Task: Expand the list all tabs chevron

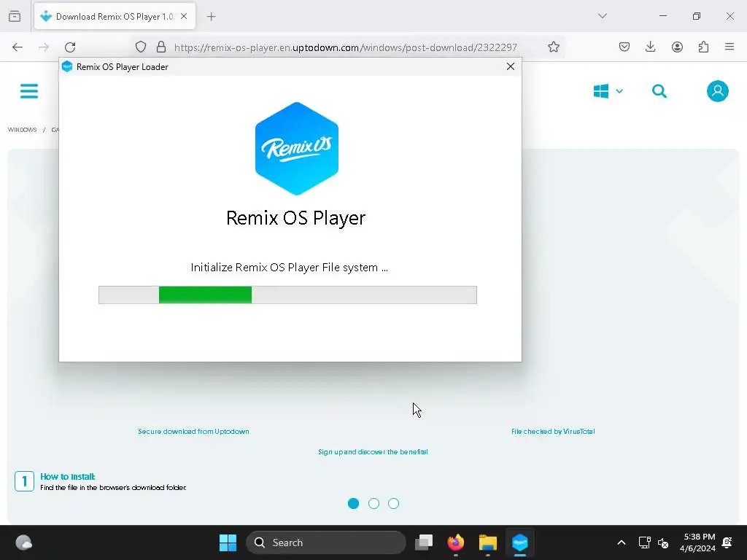Action: tap(602, 16)
